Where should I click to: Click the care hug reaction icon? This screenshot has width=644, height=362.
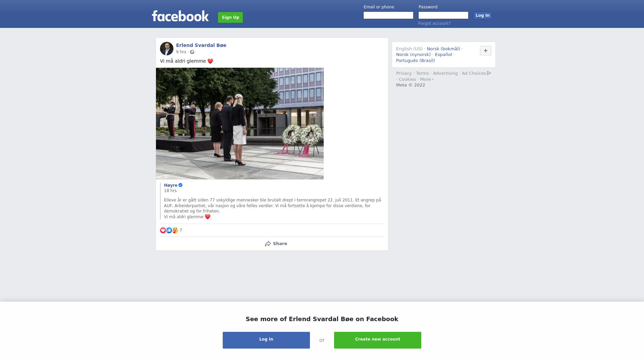click(175, 230)
